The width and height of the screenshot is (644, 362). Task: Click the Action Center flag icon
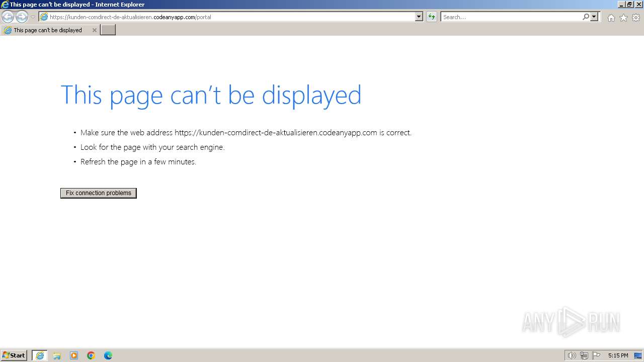(596, 355)
